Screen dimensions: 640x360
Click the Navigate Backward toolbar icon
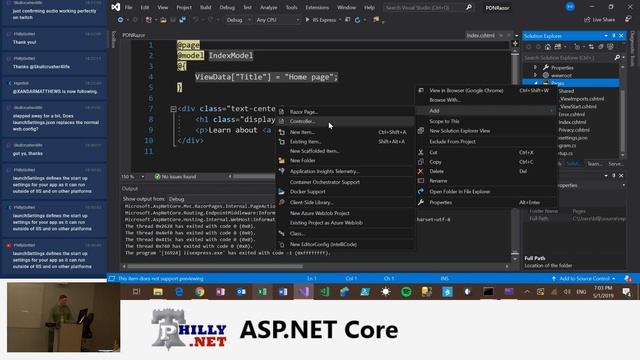click(120, 20)
